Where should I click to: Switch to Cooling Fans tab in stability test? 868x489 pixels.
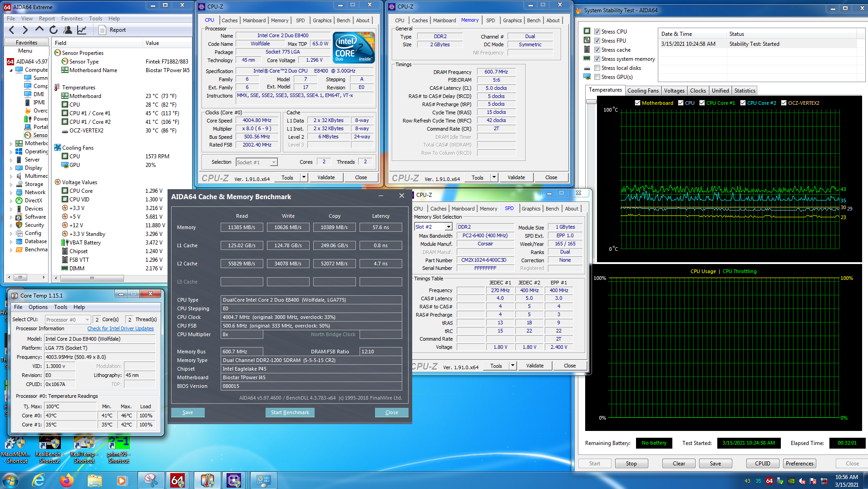click(643, 91)
